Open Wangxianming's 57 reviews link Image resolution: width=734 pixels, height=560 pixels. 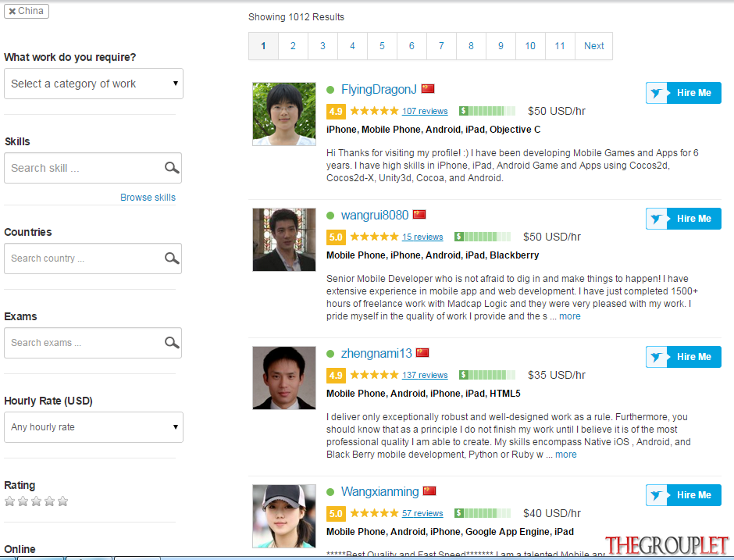422,513
